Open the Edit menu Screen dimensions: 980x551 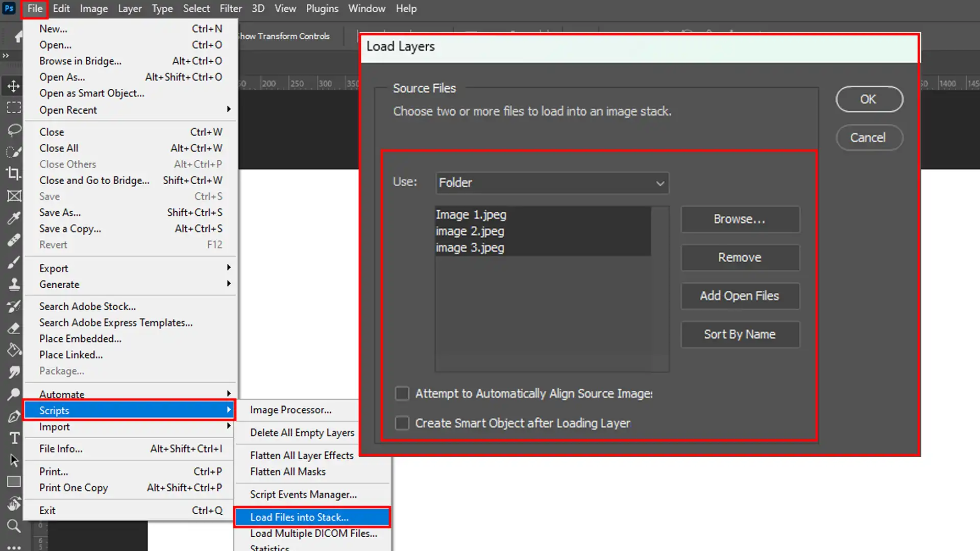pos(61,9)
